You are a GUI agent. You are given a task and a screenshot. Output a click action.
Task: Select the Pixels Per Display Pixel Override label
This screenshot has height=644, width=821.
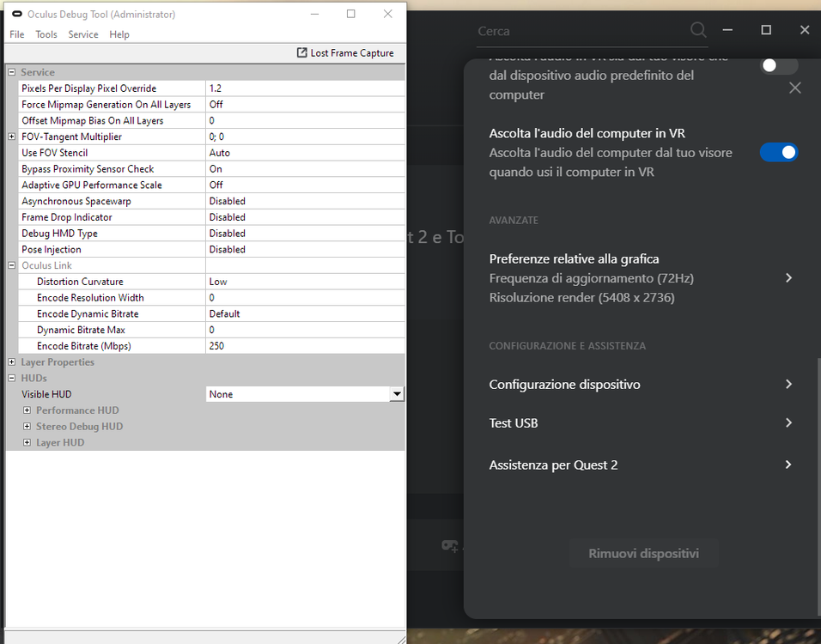click(89, 88)
